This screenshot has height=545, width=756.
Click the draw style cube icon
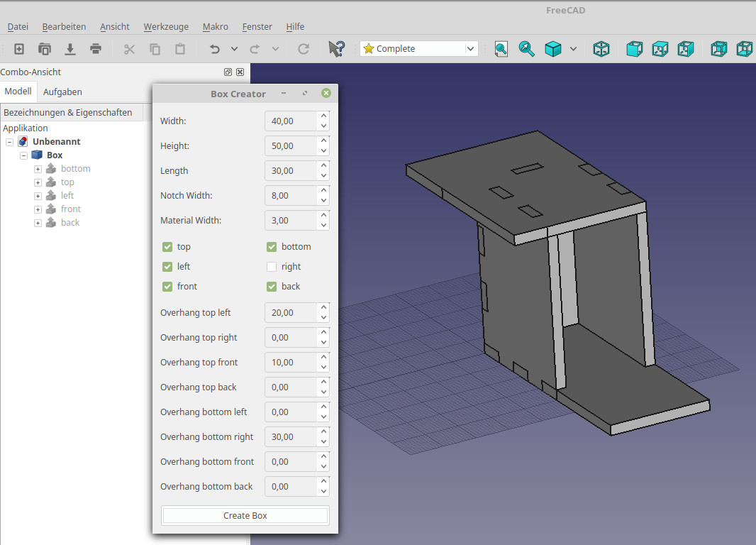553,49
